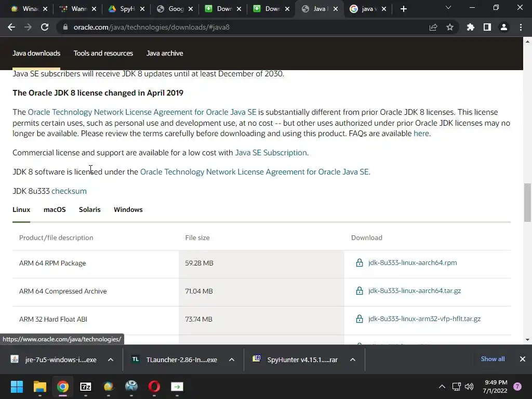Download jdk-8u333-linux-arm32-vfp-hflt.tar.gz
Viewport: 532px width, 399px height.
[424, 318]
